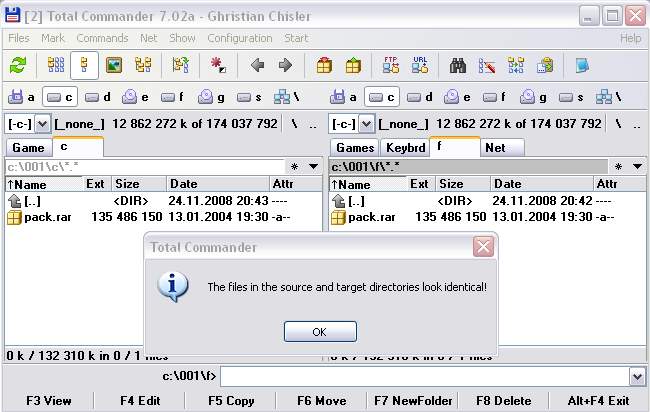Open FTP connect toolbar icon
Screen dimensions: 650x412
[x=391, y=66]
